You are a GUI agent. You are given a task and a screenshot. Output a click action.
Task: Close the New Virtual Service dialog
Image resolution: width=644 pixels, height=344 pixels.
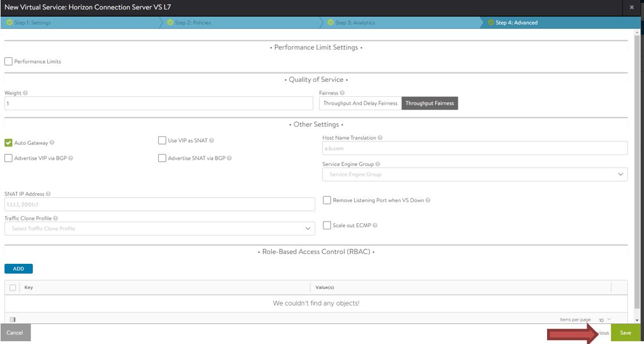tap(632, 7)
